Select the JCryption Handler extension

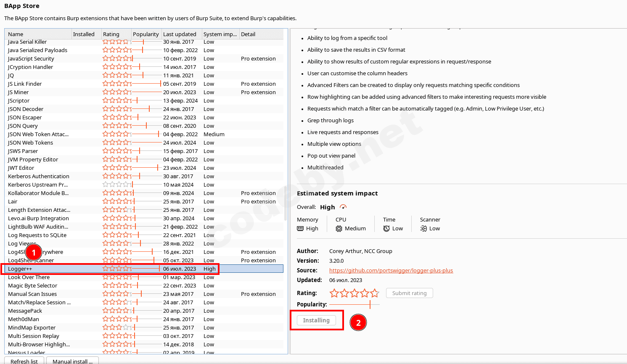(x=144, y=67)
